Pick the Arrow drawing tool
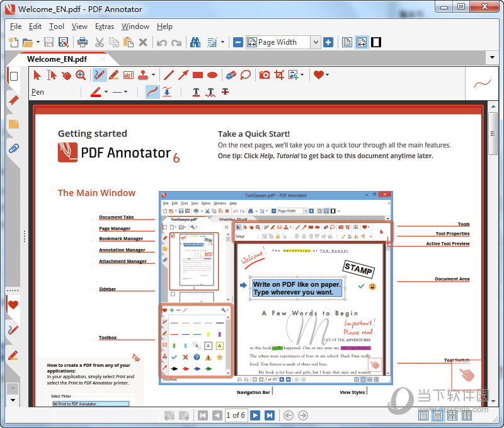 pos(183,75)
